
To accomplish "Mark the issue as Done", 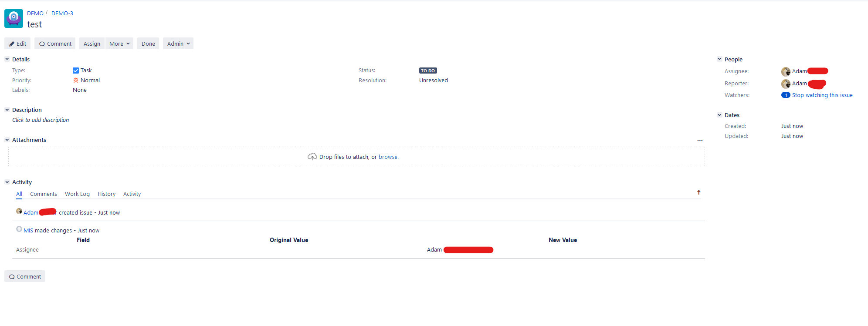I will pos(148,44).
